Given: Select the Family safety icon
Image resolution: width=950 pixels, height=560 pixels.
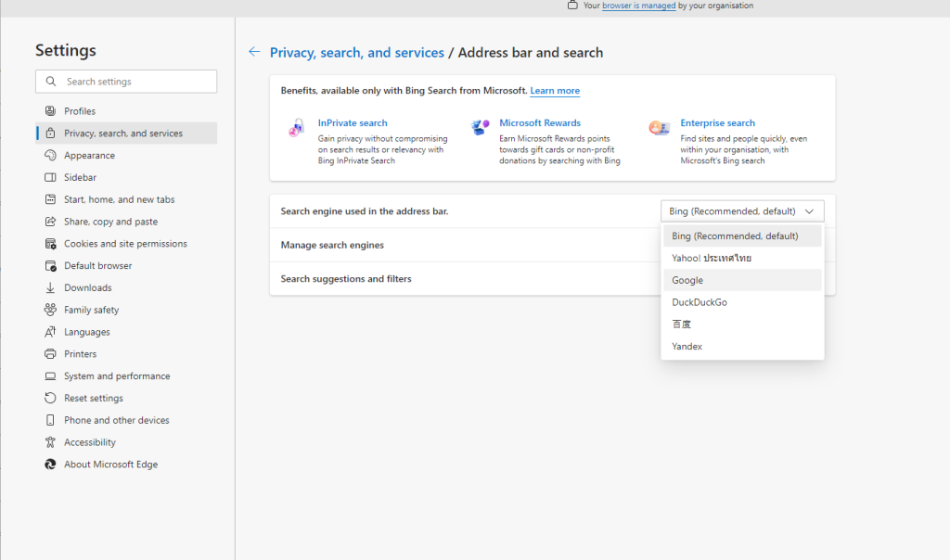Looking at the screenshot, I should 48,310.
